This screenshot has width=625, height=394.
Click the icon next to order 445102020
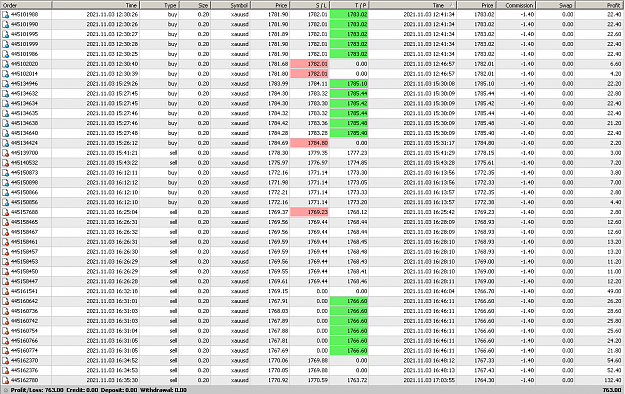tap(5, 64)
